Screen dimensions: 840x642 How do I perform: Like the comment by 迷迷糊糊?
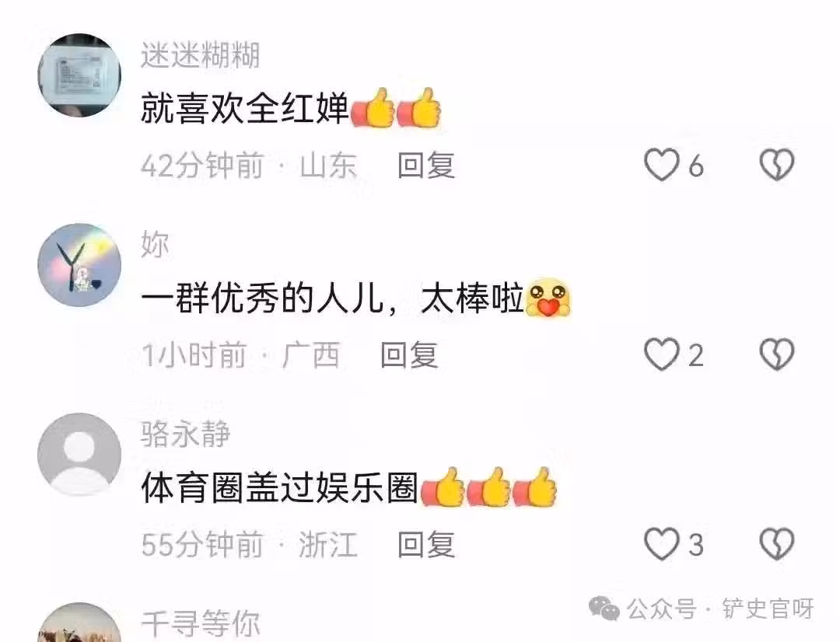[662, 165]
